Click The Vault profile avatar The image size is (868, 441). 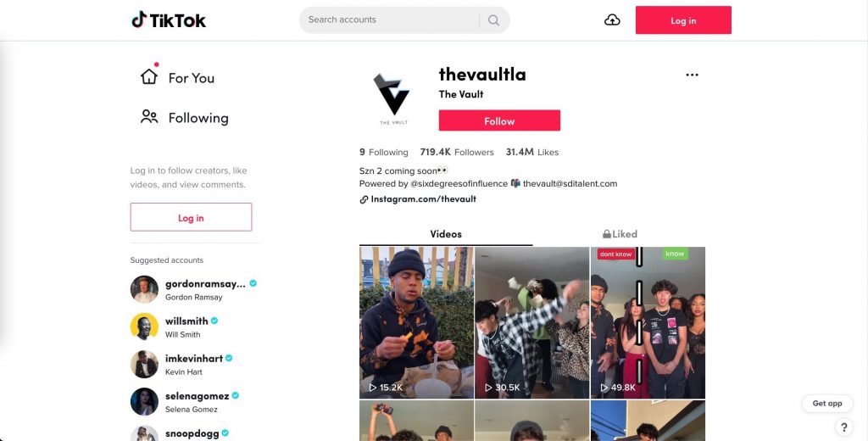point(393,99)
